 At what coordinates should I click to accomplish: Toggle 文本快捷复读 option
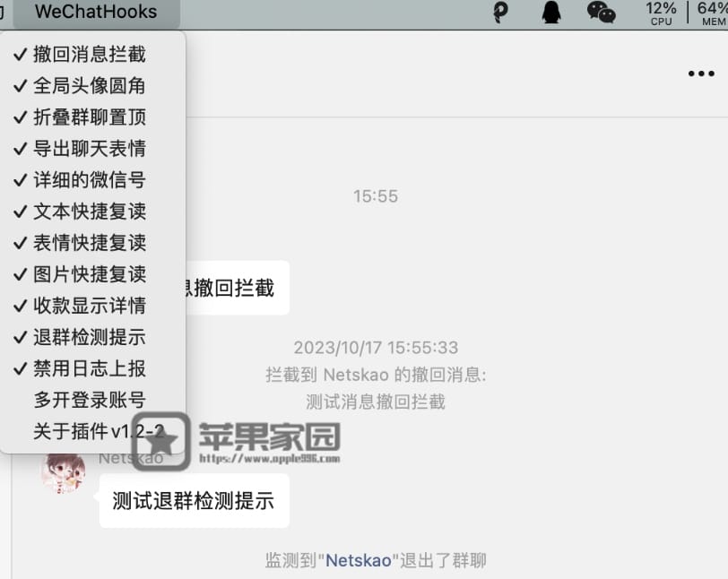[x=93, y=212]
